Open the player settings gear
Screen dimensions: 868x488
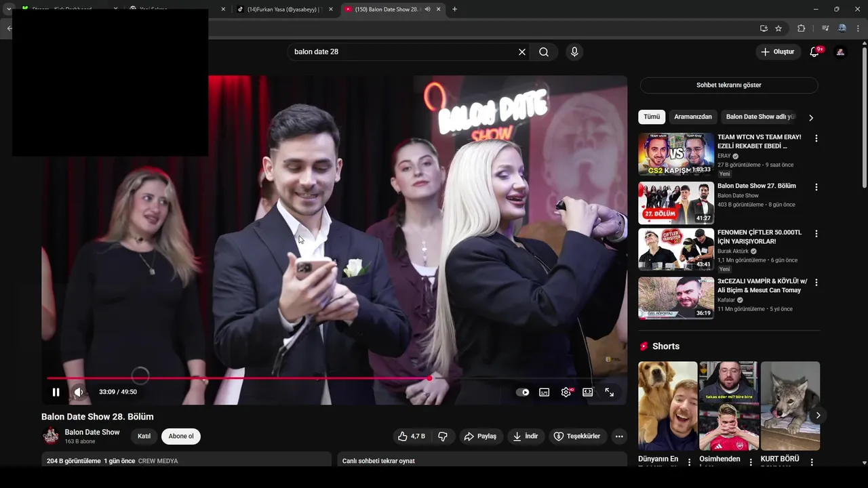pos(566,392)
